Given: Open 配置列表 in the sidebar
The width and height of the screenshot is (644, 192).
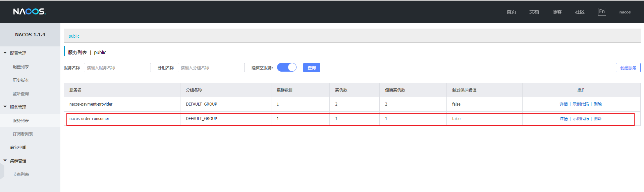Looking at the screenshot, I should point(21,67).
